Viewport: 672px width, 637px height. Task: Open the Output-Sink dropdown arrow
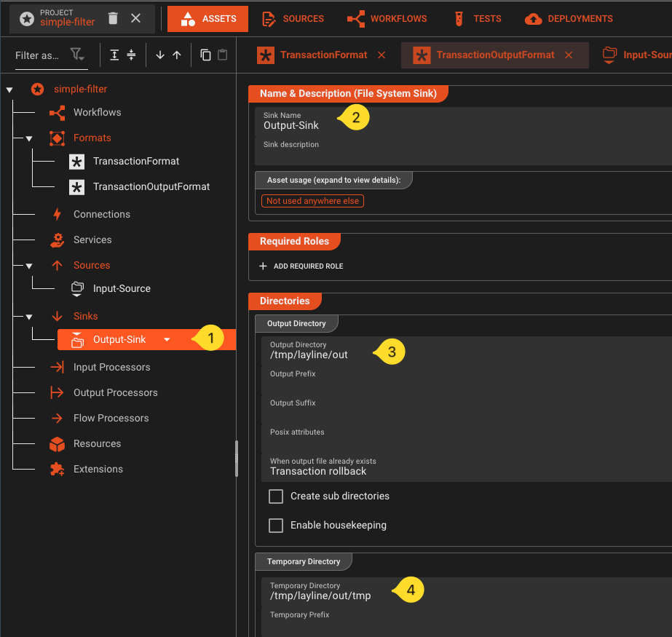167,340
